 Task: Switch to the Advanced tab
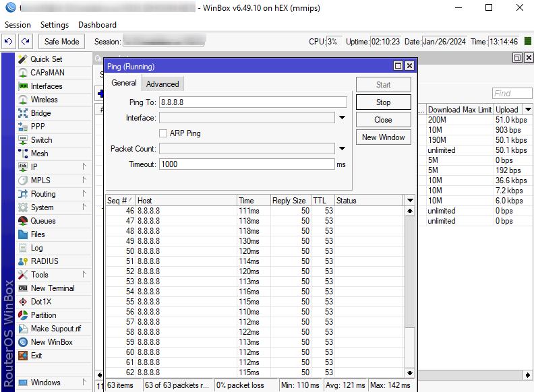point(162,84)
